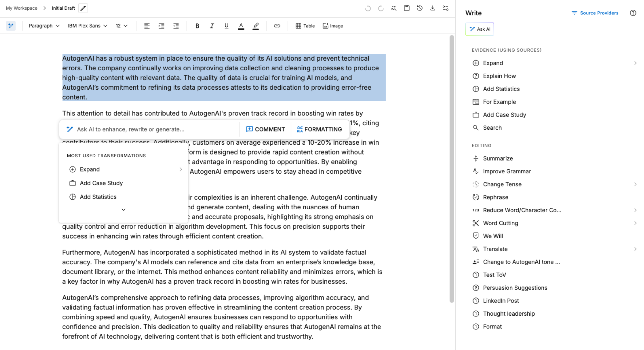Insert a hyperlink with link icon
This screenshot has height=350, width=644.
pos(277,26)
